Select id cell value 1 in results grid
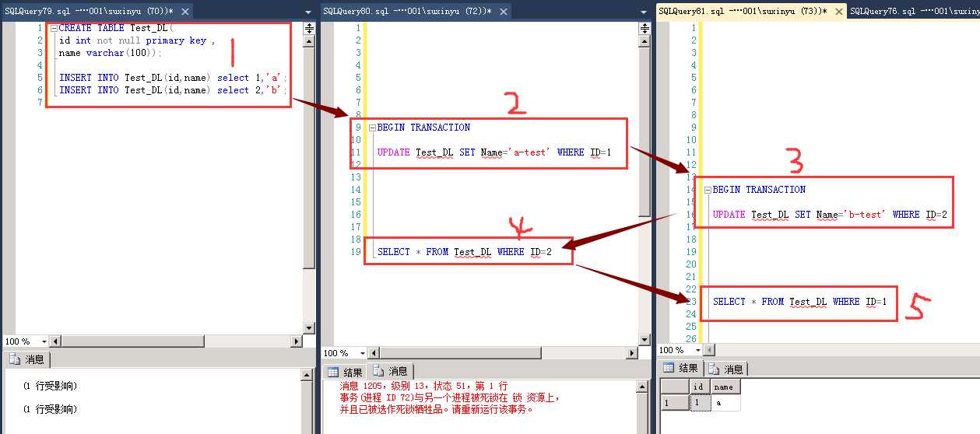The height and width of the screenshot is (434, 980). (x=700, y=403)
